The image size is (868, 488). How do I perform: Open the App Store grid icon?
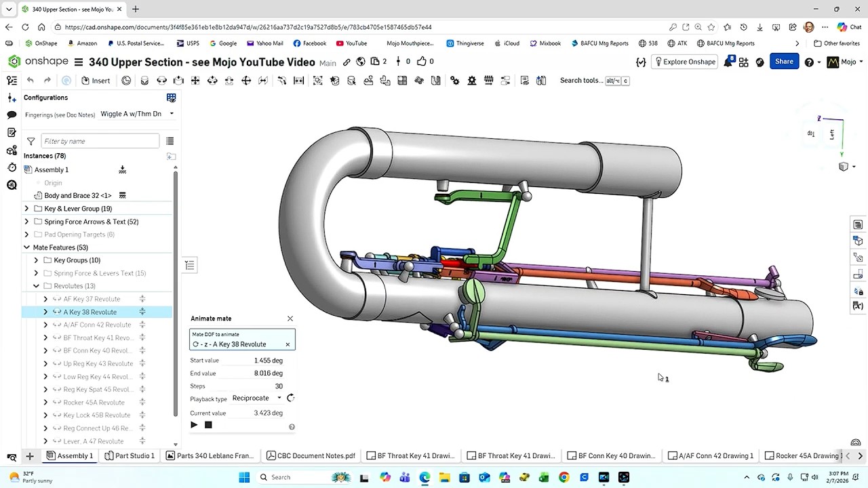744,62
